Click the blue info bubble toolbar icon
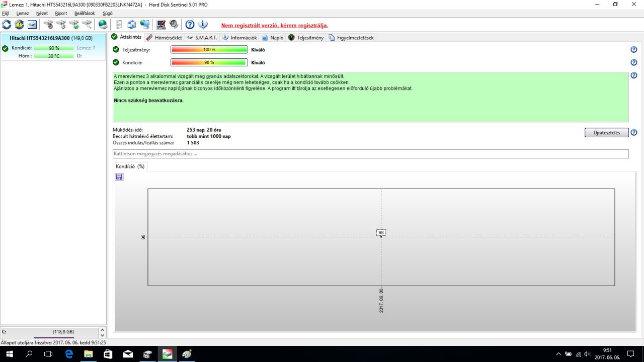 click(203, 24)
